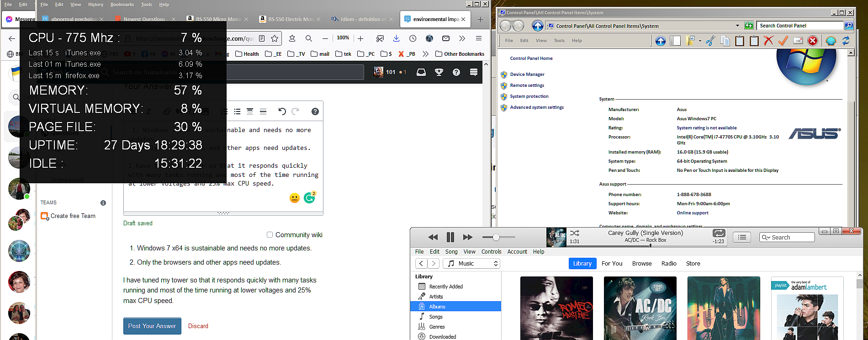Screen dimensions: 868x340
Task: Click bulleted list icon in editor
Action: point(237,112)
